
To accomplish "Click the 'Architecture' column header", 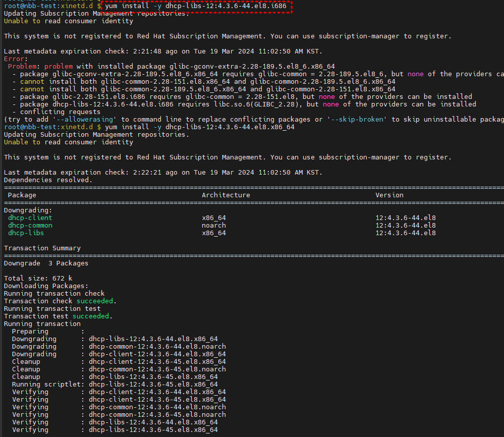I will click(226, 195).
